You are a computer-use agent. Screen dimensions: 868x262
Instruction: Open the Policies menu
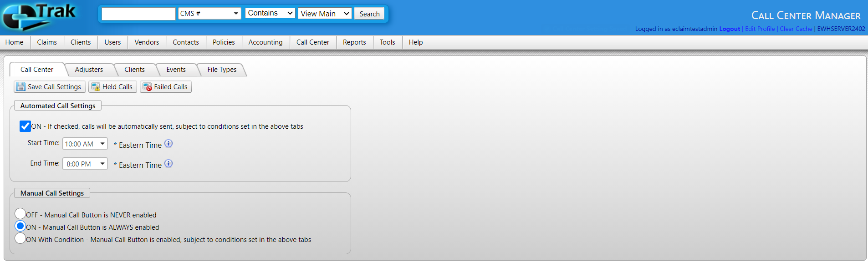pos(224,42)
